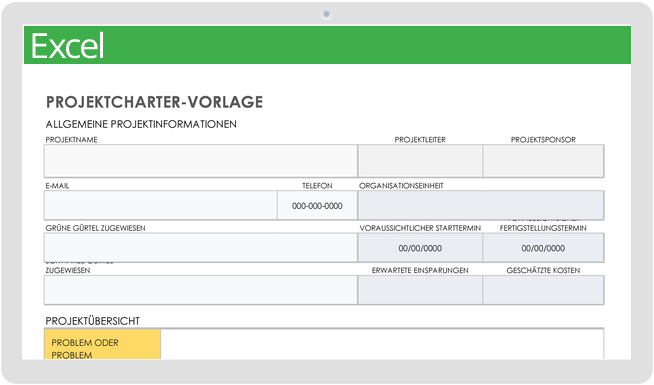This screenshot has width=654, height=385.
Task: Click the Organisationseinheit input field
Action: (480, 205)
